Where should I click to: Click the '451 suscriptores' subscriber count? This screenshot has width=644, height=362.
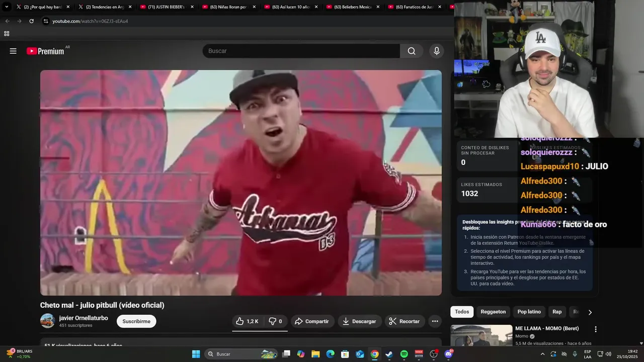(x=75, y=325)
